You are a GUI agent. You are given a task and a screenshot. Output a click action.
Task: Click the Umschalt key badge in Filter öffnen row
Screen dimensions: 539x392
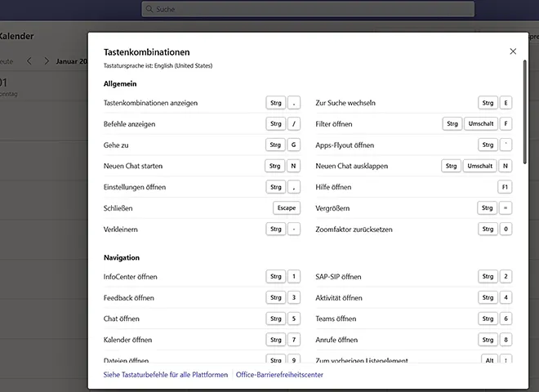[x=479, y=124]
